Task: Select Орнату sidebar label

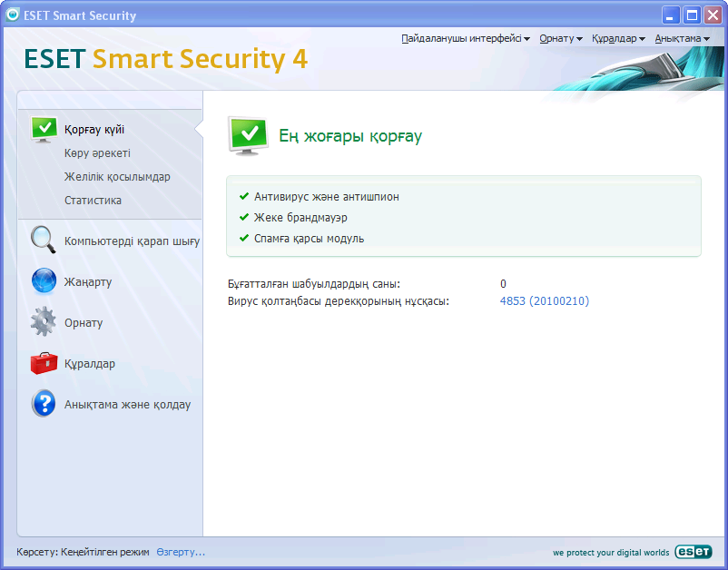Action: [84, 323]
